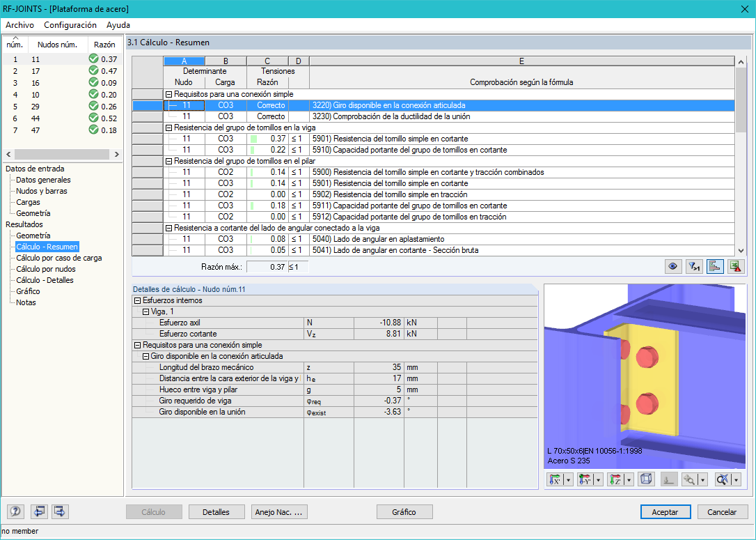
Task: Click the Anejo Nac. ... button
Action: pyautogui.click(x=279, y=512)
